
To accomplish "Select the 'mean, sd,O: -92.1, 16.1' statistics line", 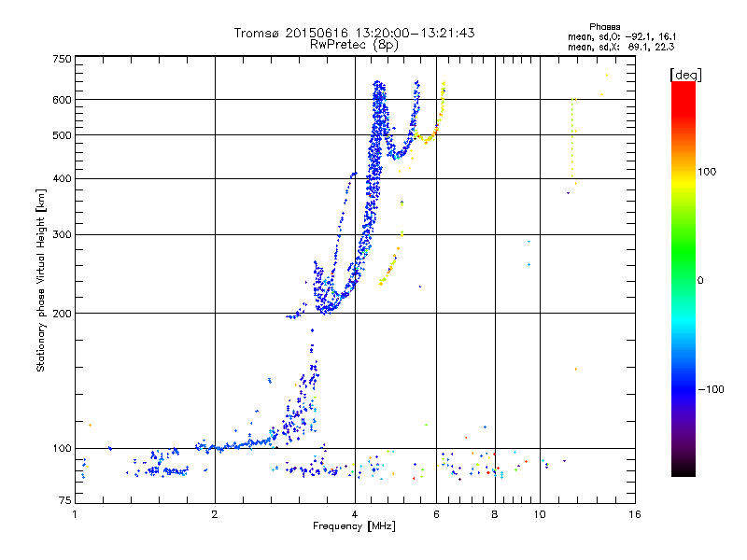I will coord(622,37).
